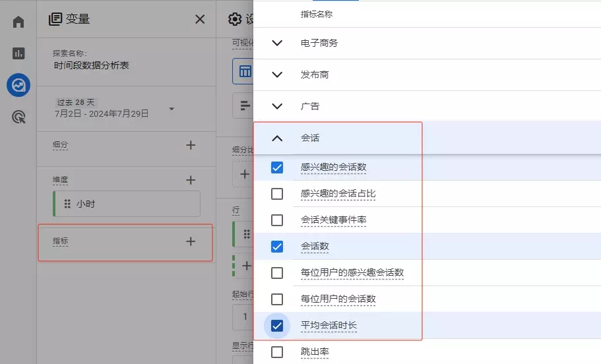Uncheck the 感兴趣的会话数 checkbox
Screen dimensions: 601x364
point(277,167)
